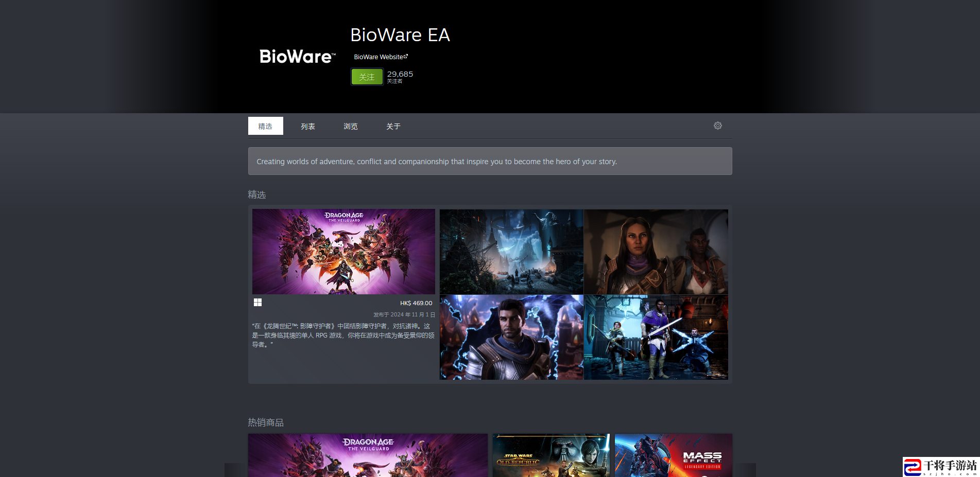Click the 精选 section heading
980x477 pixels.
tap(257, 195)
